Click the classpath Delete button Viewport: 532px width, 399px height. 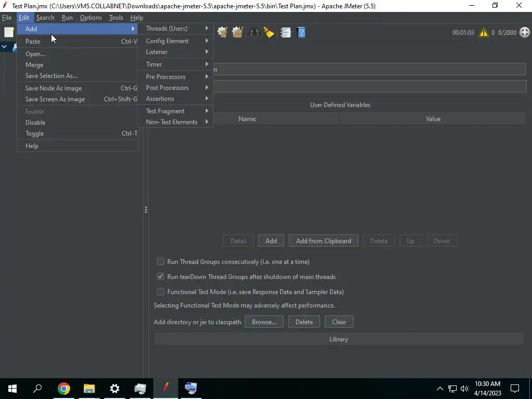coord(304,322)
